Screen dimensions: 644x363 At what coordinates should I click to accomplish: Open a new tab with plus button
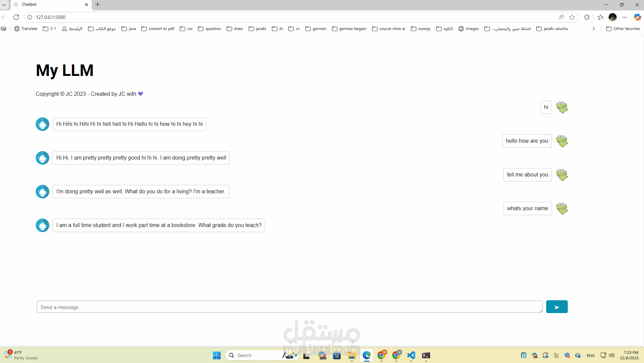click(x=98, y=4)
